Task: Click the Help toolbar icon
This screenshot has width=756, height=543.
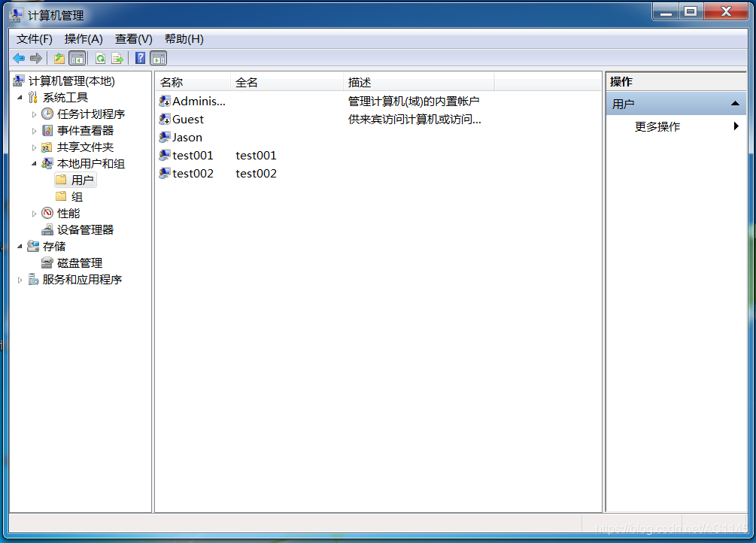Action: (141, 59)
